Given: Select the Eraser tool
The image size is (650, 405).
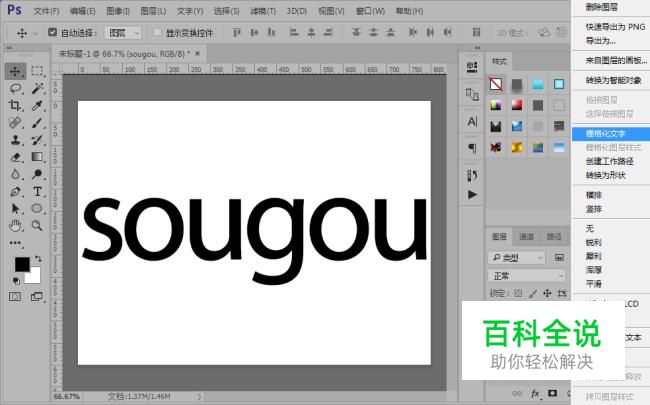Looking at the screenshot, I should [x=15, y=157].
